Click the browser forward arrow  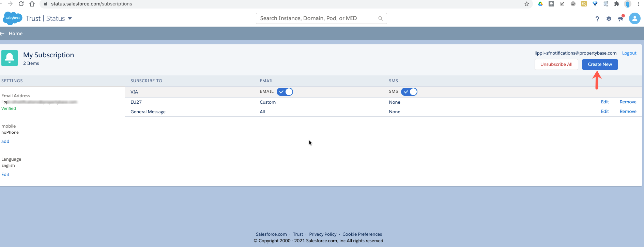(10, 4)
